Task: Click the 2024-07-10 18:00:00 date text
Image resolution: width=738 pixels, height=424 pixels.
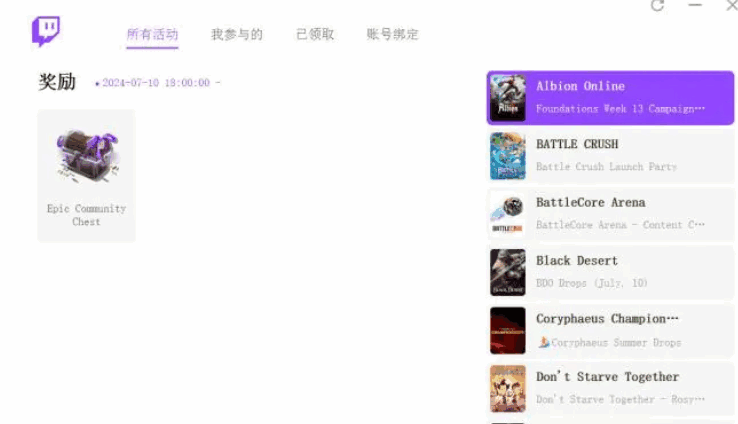Action: [156, 83]
